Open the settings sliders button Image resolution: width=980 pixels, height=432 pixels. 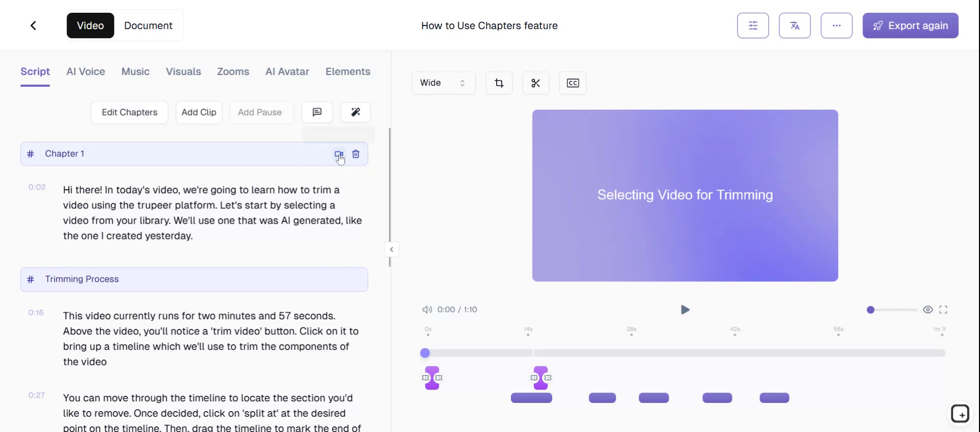(753, 26)
